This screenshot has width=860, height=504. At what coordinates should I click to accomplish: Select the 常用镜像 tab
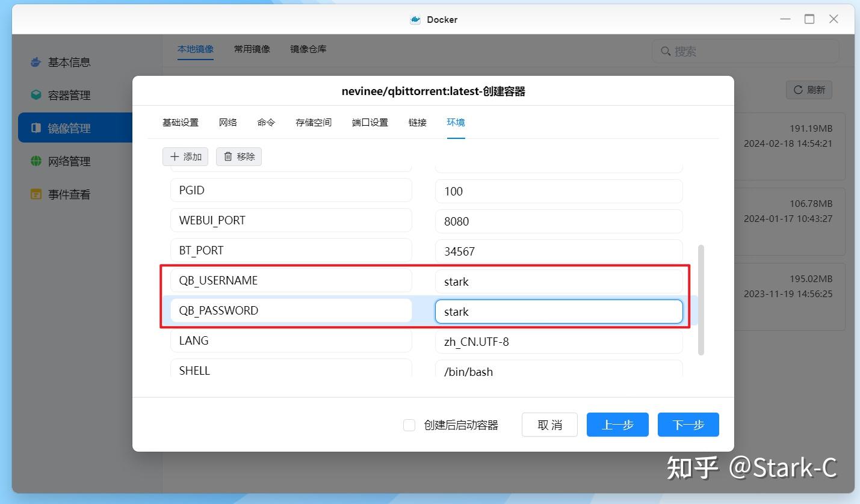click(252, 49)
